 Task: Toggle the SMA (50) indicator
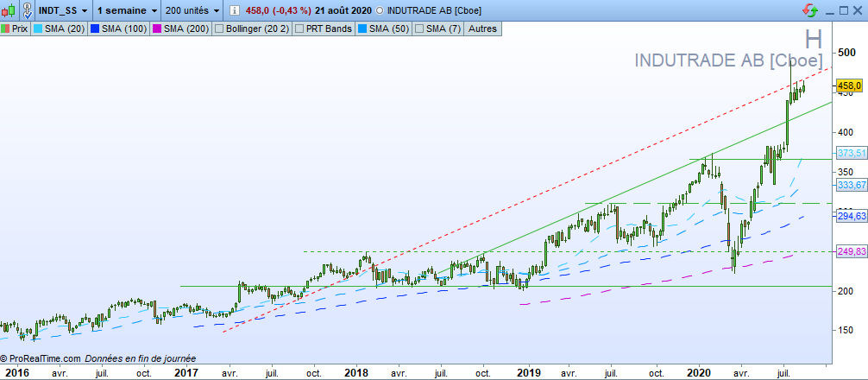click(384, 28)
